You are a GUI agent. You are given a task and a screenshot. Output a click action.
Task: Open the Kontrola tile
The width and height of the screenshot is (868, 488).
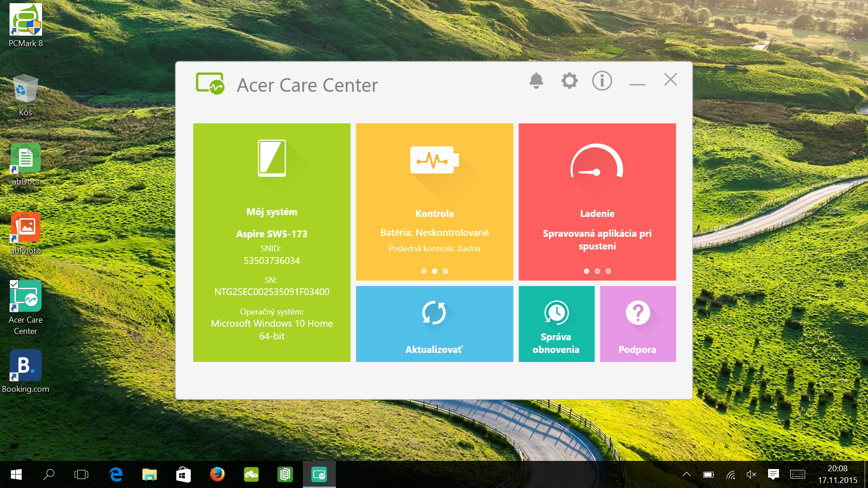click(434, 202)
